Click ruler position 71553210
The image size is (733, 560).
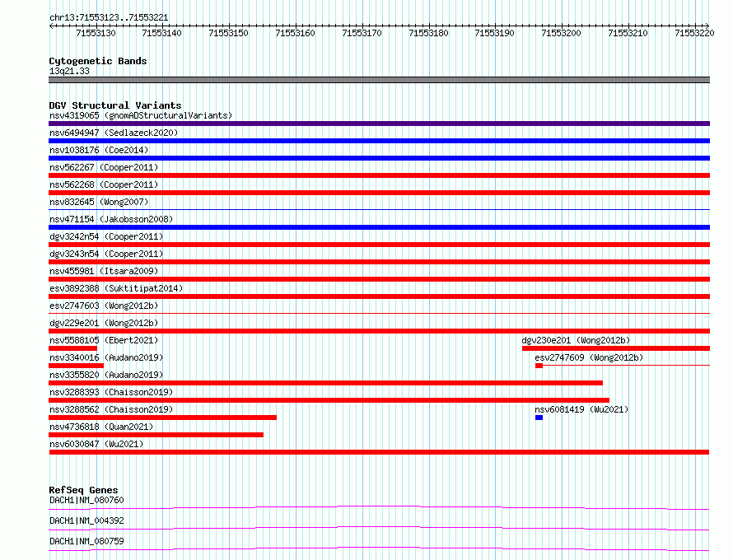(628, 33)
